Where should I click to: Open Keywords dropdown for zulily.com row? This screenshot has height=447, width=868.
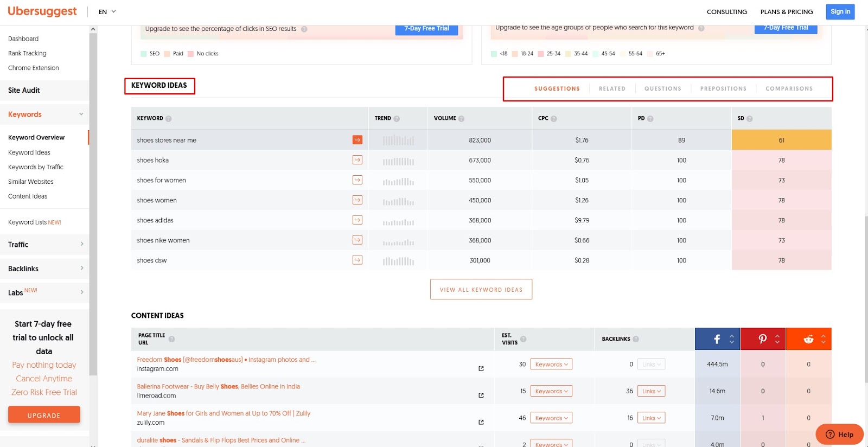pyautogui.click(x=551, y=418)
